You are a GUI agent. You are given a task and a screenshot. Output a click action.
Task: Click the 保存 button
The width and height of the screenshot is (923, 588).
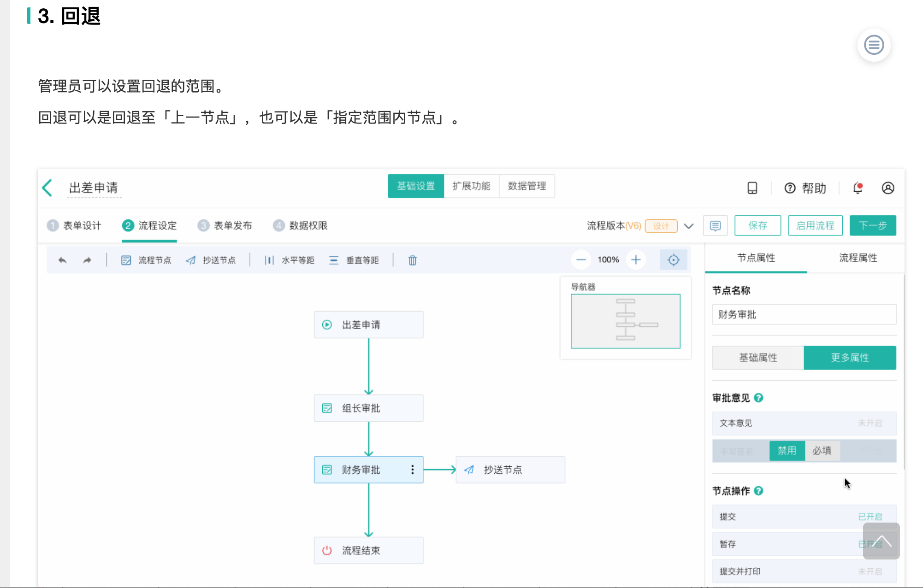point(757,225)
